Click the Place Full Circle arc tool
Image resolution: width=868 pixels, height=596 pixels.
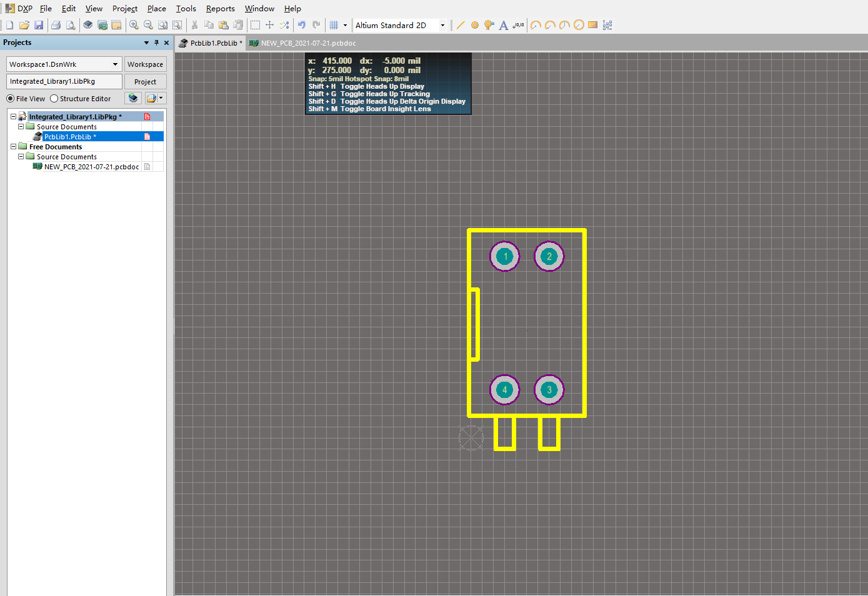(579, 26)
